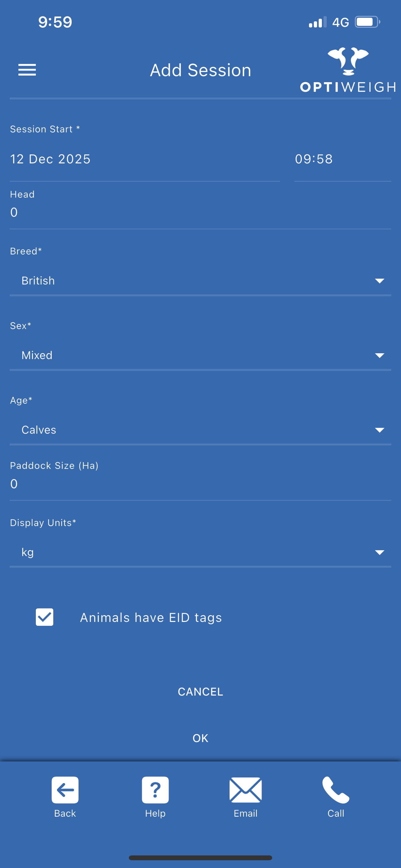The width and height of the screenshot is (401, 868).
Task: Open Help with the question mark icon
Action: pyautogui.click(x=155, y=790)
